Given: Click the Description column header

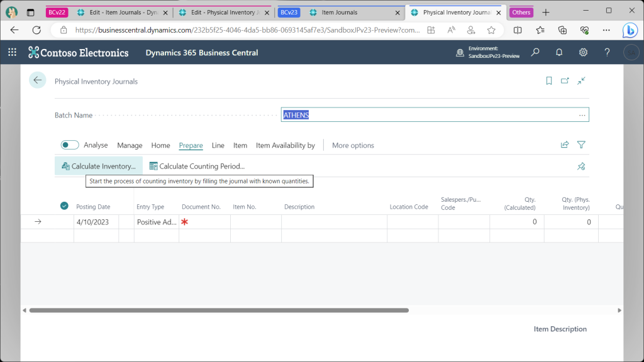Looking at the screenshot, I should pos(299,207).
